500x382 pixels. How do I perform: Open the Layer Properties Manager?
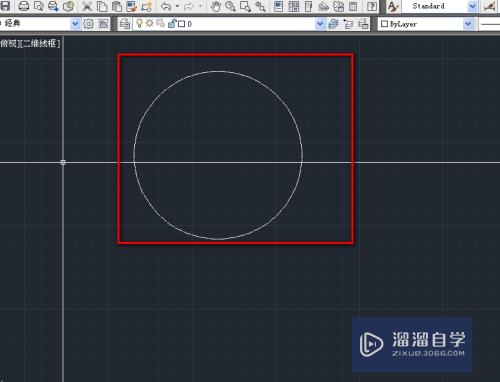coord(125,24)
